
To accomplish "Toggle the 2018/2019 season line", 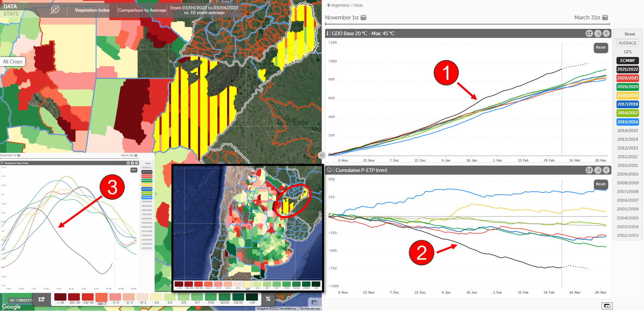I will point(628,96).
